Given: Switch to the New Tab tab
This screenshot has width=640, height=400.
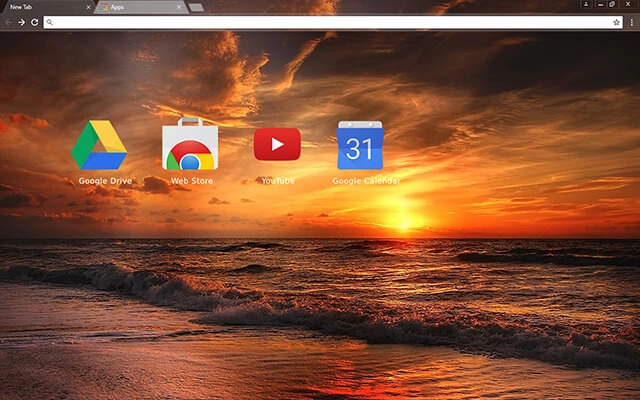Looking at the screenshot, I should 47,7.
